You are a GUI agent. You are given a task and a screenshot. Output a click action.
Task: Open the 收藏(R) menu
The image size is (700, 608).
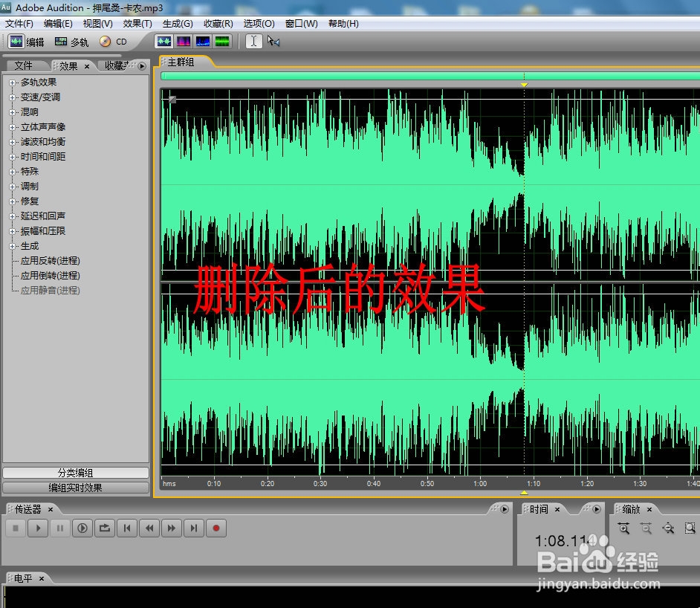tap(218, 24)
